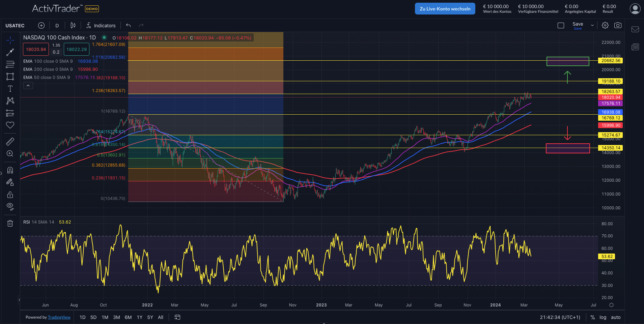Switch the price scale to log
This screenshot has width=644, height=324.
[602, 317]
